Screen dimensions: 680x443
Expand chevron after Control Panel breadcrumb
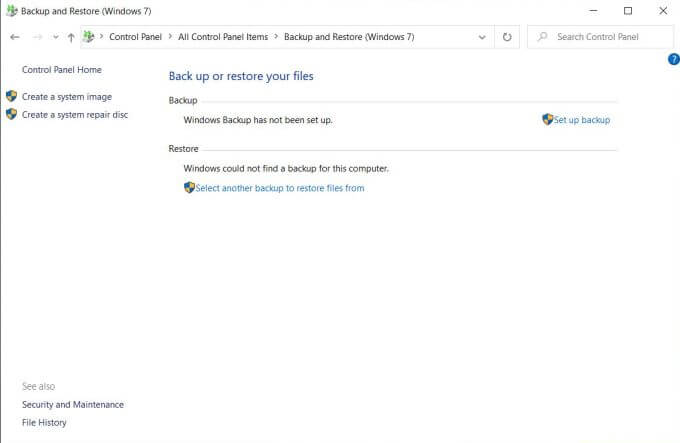click(x=170, y=36)
